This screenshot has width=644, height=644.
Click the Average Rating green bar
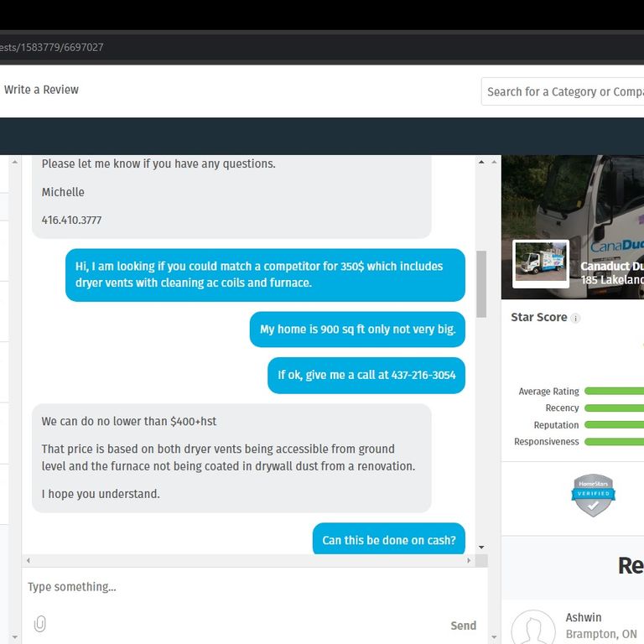click(614, 392)
